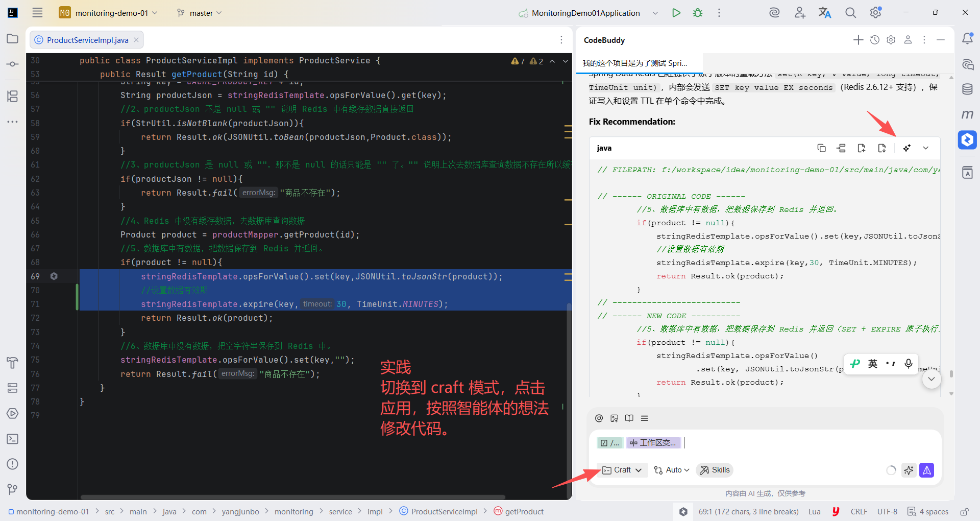
Task: Open the 4 spaces indent setting
Action: coord(928,511)
